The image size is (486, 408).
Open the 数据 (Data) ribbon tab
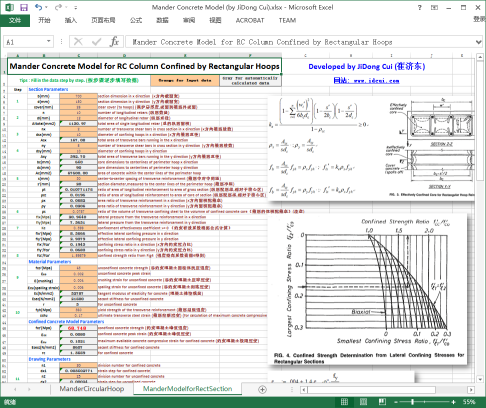point(162,20)
